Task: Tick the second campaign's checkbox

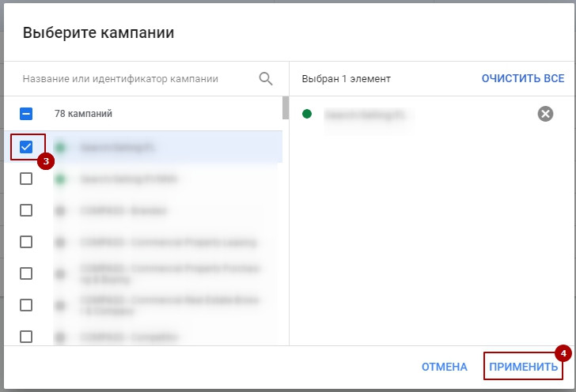Action: click(26, 179)
